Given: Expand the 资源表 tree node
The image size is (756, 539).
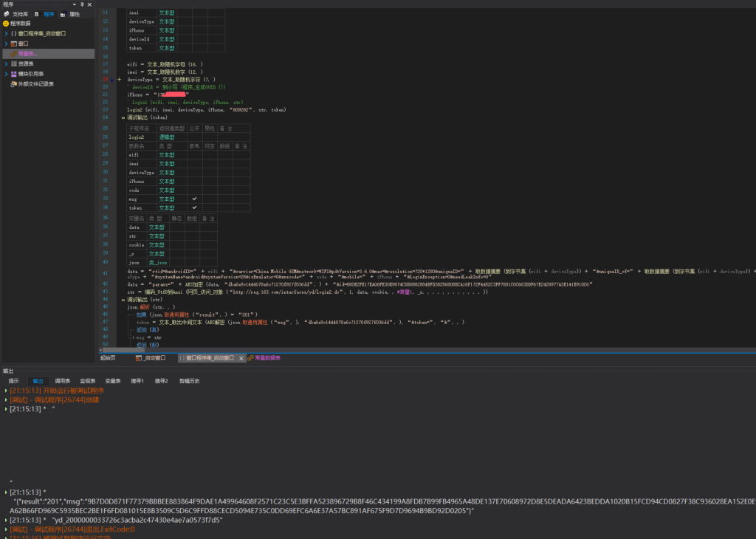Looking at the screenshot, I should [6, 64].
